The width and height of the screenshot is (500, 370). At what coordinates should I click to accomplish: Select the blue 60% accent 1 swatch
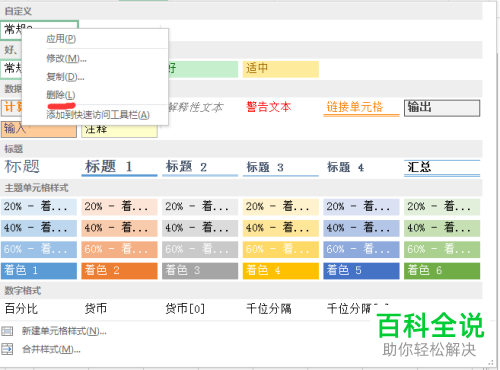(x=39, y=250)
